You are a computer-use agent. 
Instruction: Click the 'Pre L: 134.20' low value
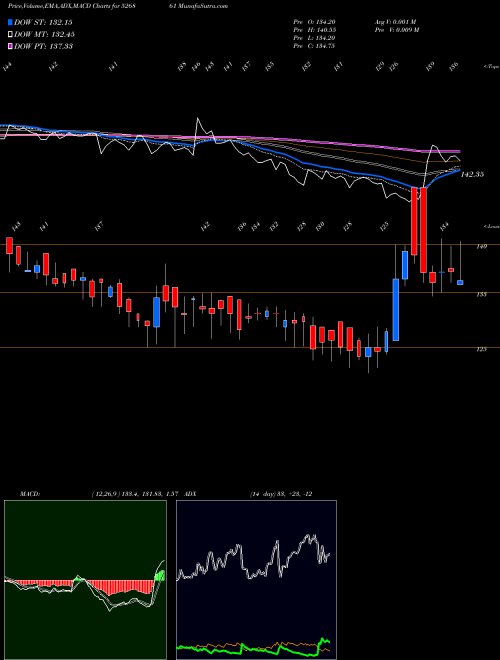[x=314, y=38]
